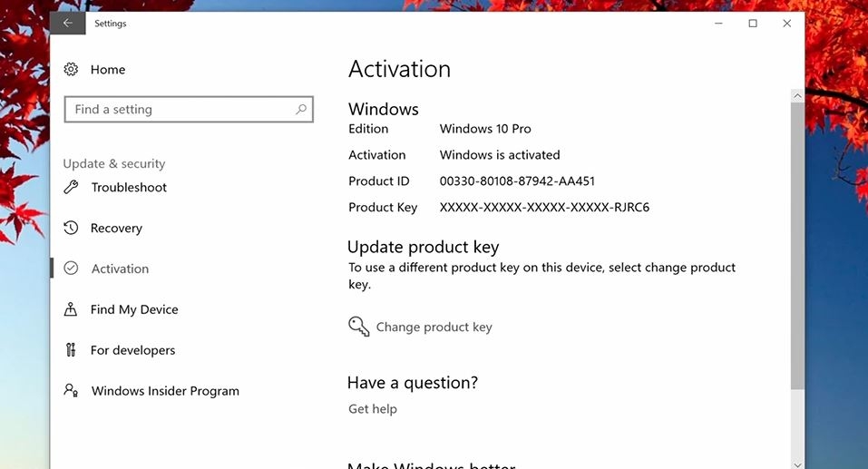Click the Windows Insider Program person icon

point(71,390)
